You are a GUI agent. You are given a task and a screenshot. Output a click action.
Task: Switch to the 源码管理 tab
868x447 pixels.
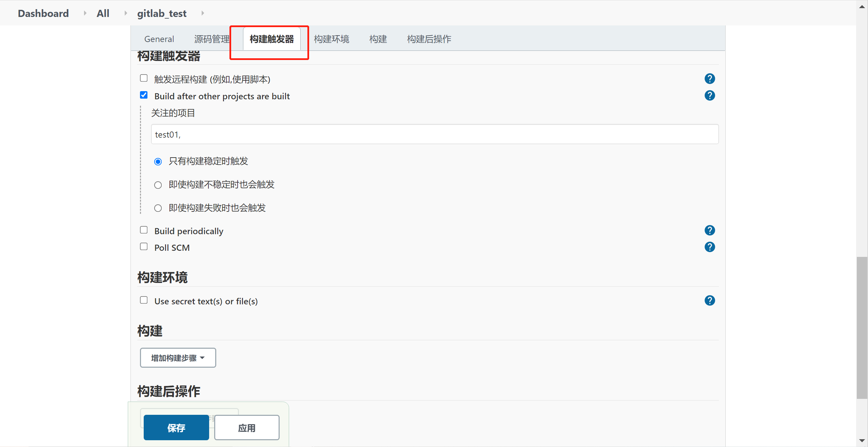pos(212,39)
